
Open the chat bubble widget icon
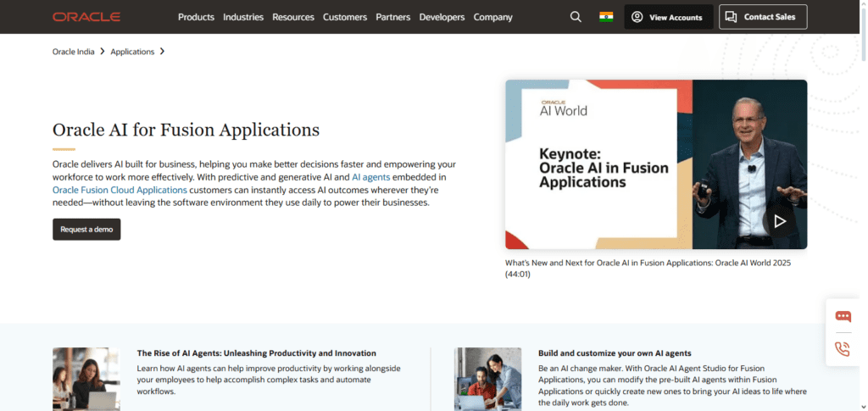[843, 316]
